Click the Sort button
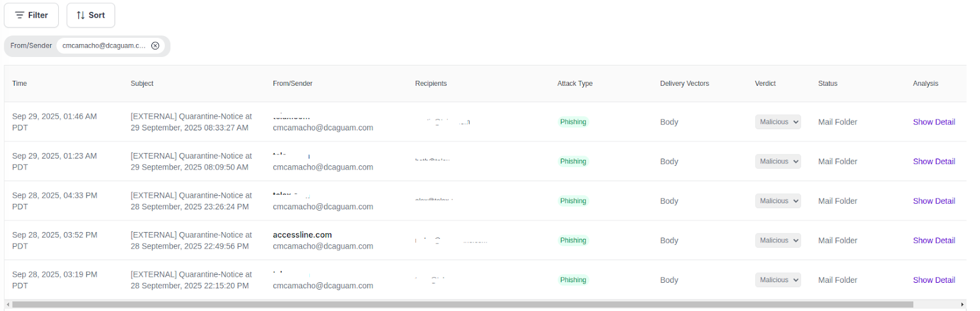 (x=91, y=15)
